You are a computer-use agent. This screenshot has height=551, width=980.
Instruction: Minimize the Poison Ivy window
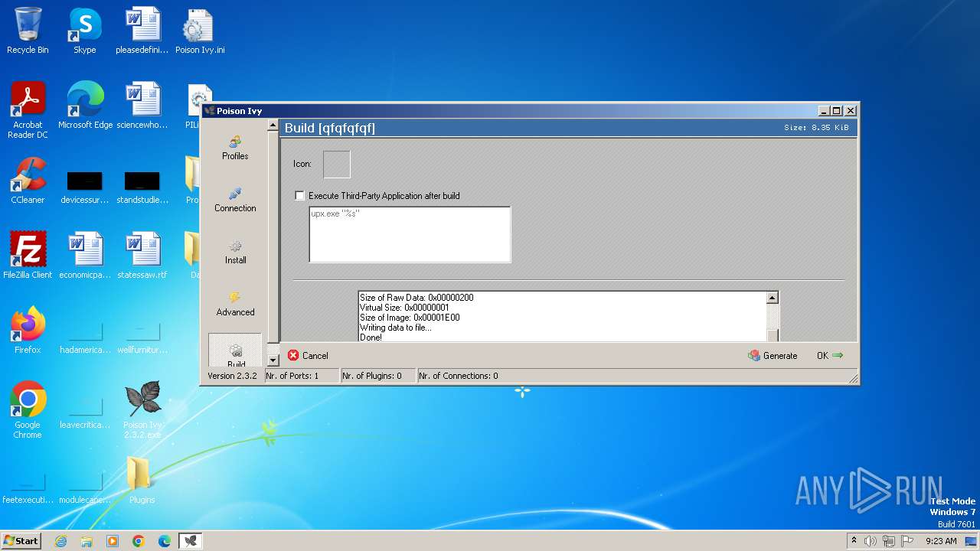824,111
